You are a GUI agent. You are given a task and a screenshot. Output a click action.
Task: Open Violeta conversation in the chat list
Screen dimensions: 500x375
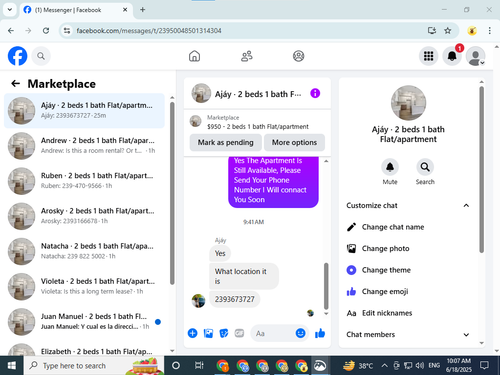click(84, 286)
